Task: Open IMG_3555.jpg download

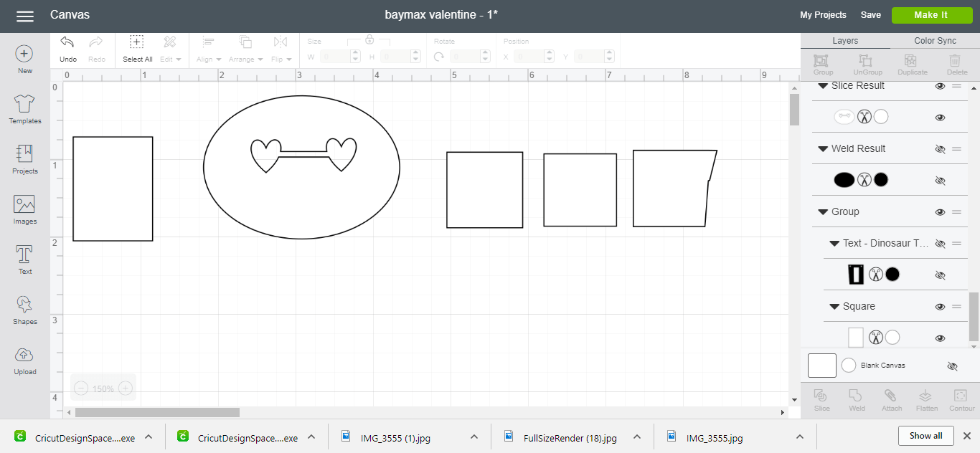Action: 714,437
